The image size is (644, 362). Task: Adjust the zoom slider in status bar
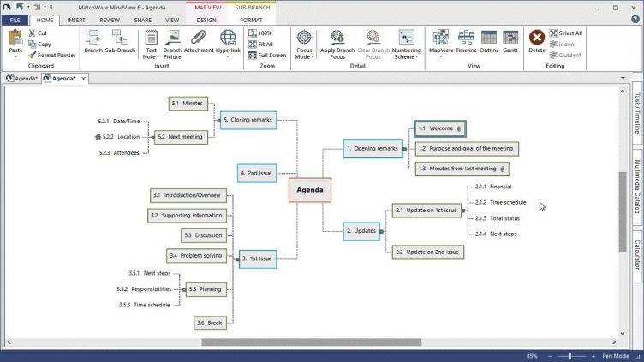pyautogui.click(x=570, y=356)
